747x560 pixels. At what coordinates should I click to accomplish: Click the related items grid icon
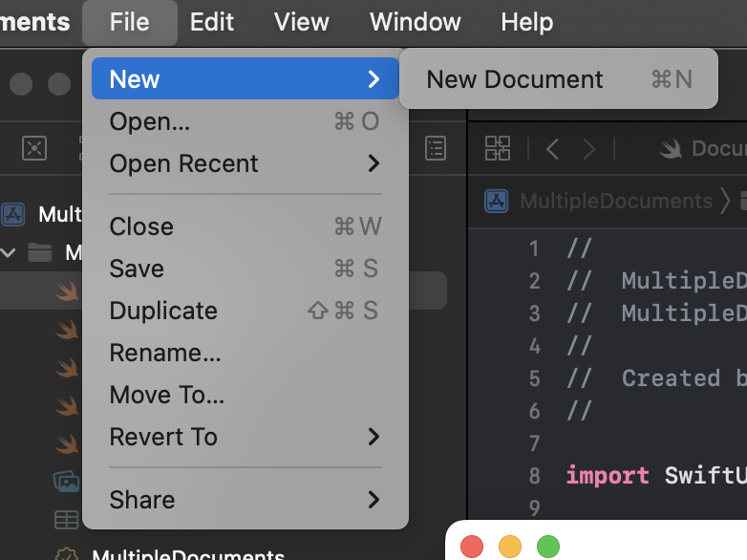(x=498, y=148)
